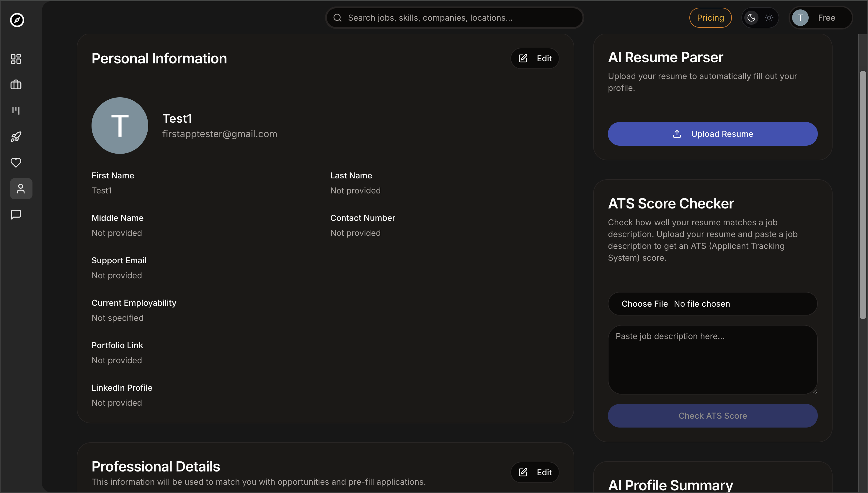This screenshot has width=868, height=493.
Task: Enable dark mode using moon icon
Action: pyautogui.click(x=751, y=18)
